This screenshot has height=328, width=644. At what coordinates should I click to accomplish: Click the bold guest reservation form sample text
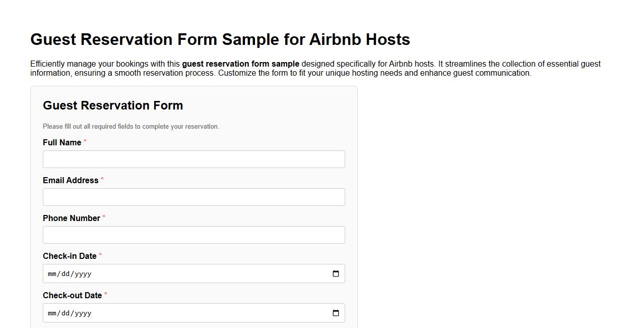pyautogui.click(x=240, y=64)
